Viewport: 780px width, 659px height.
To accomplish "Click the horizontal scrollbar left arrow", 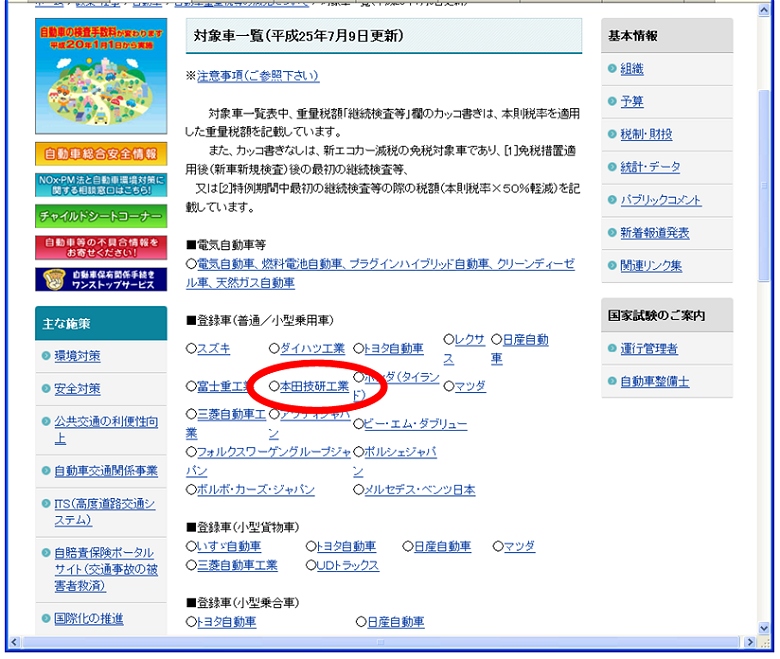I will click(x=14, y=643).
